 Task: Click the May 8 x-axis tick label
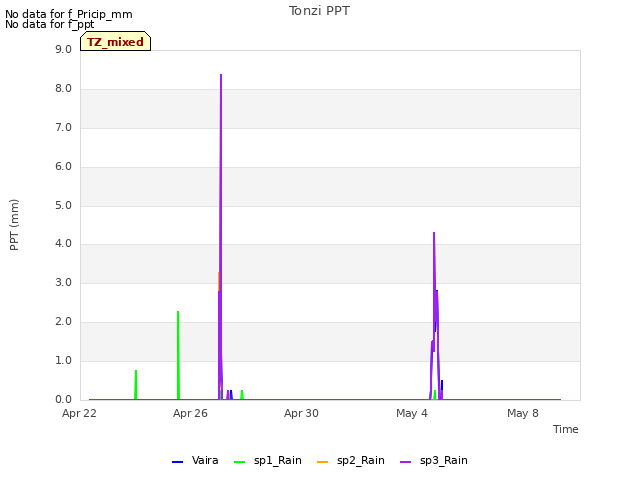click(523, 413)
